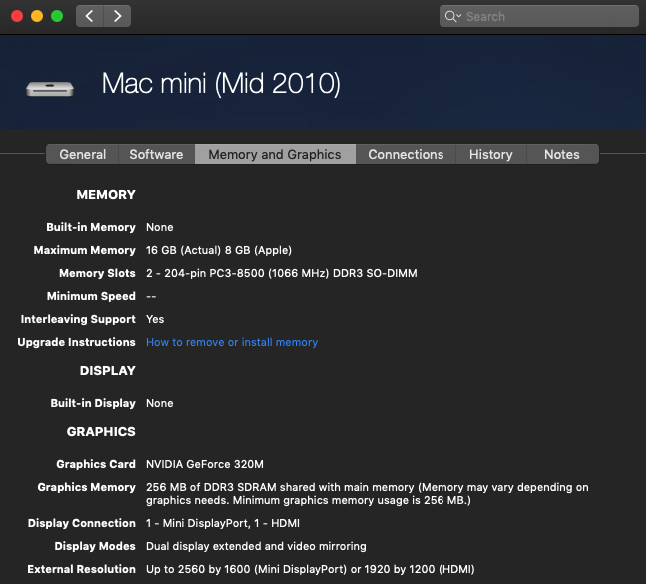Click the Built-in Display 'None' value
The height and width of the screenshot is (584, 646).
pyautogui.click(x=160, y=403)
